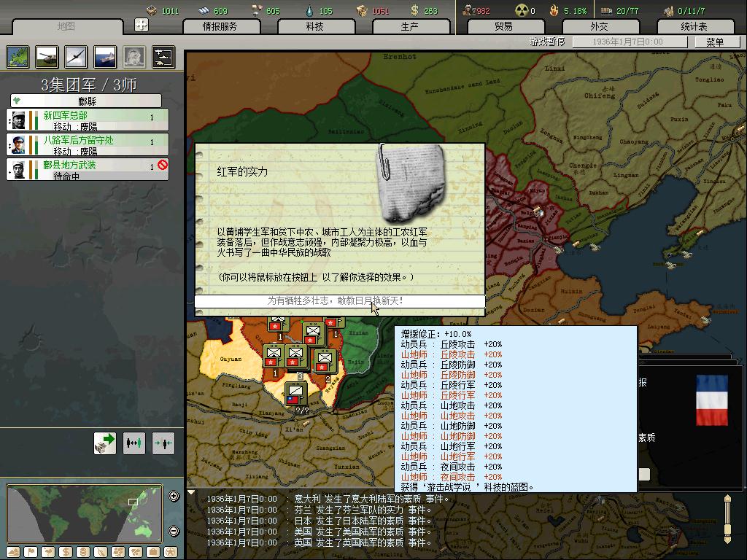Zoom in with the minimap plus button
747x560 pixels.
coord(174,496)
